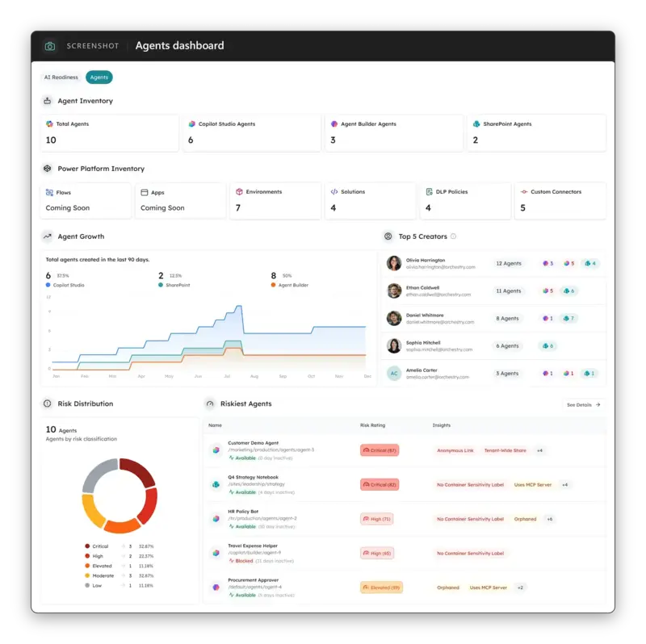
Task: Open the Q4 Strategy Notebook row
Action: (x=406, y=485)
